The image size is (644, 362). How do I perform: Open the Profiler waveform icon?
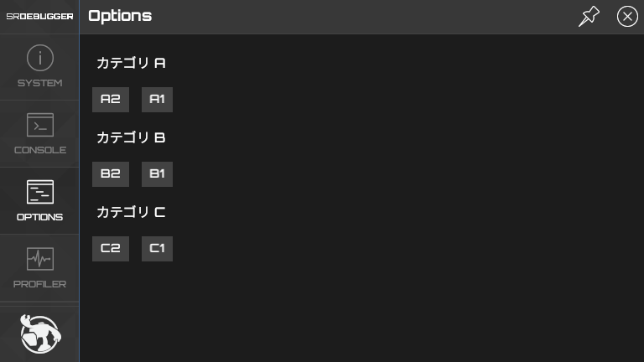(x=39, y=259)
